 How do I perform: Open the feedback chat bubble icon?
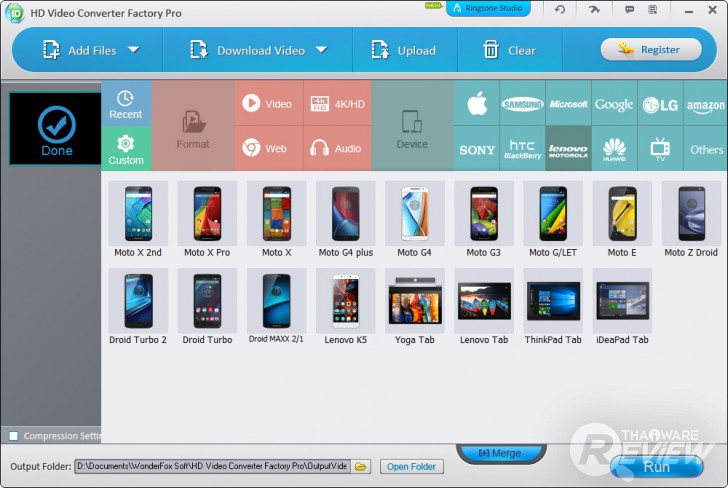(x=629, y=9)
